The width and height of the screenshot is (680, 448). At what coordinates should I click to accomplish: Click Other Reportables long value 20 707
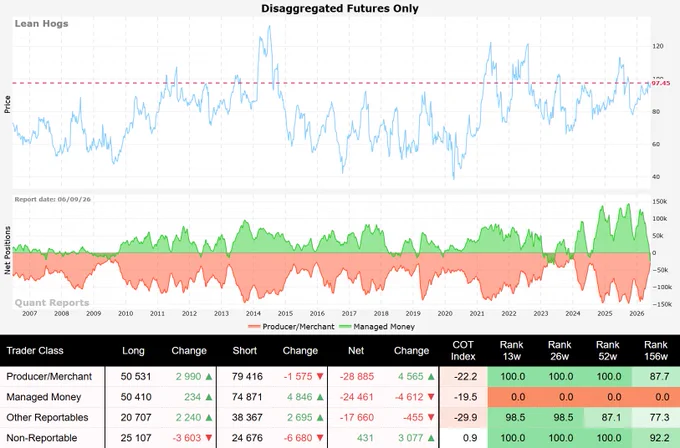tap(136, 417)
